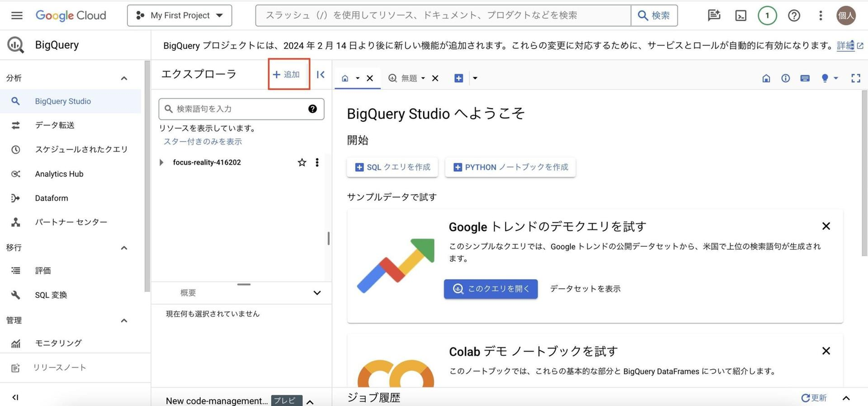This screenshot has height=406, width=868.
Task: Collapse the 管理 sidebar section
Action: (x=124, y=320)
